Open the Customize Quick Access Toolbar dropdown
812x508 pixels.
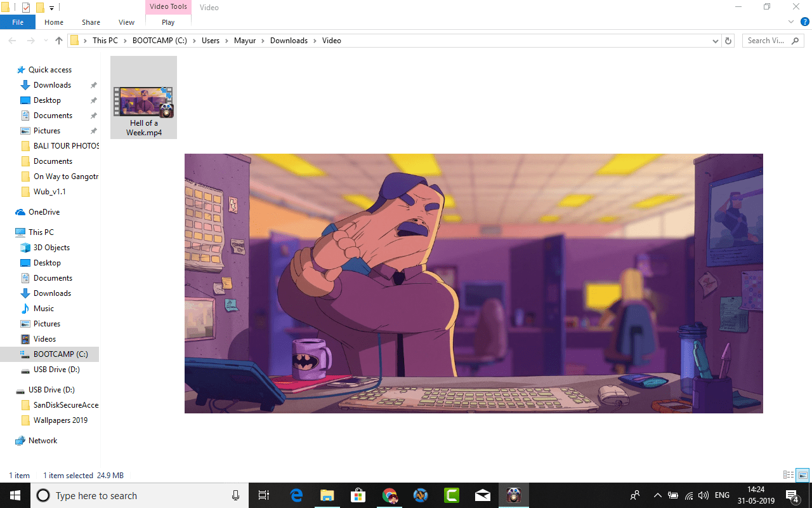(52, 8)
